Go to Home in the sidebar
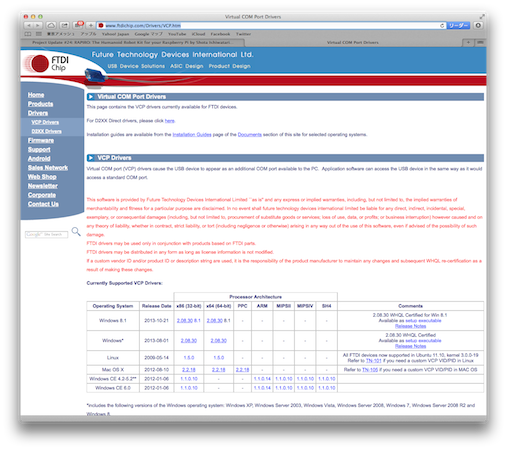Viewport: 507px width, 450px height. 36,95
